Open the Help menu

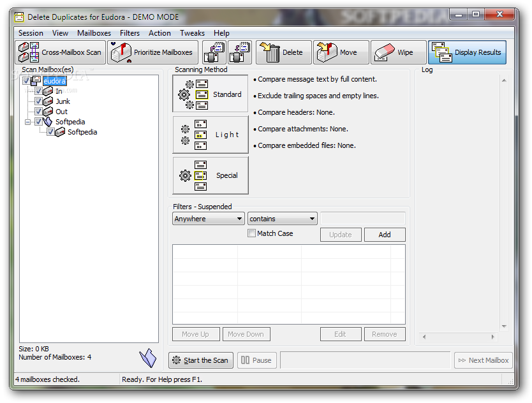(221, 33)
